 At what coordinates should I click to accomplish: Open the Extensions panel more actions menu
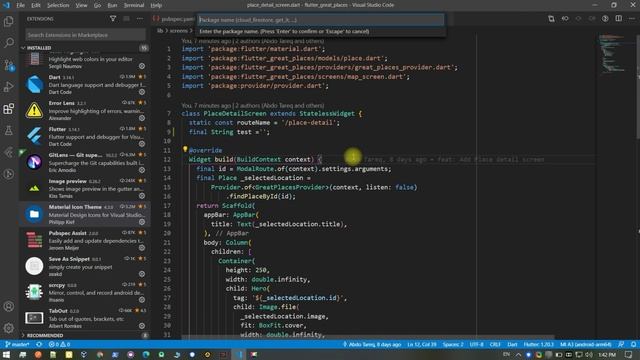coord(140,19)
